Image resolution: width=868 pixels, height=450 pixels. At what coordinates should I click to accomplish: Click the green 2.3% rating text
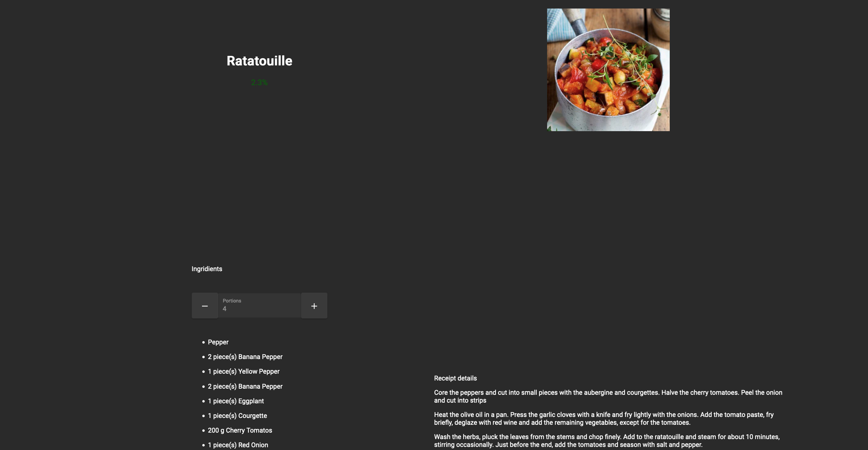coord(259,82)
